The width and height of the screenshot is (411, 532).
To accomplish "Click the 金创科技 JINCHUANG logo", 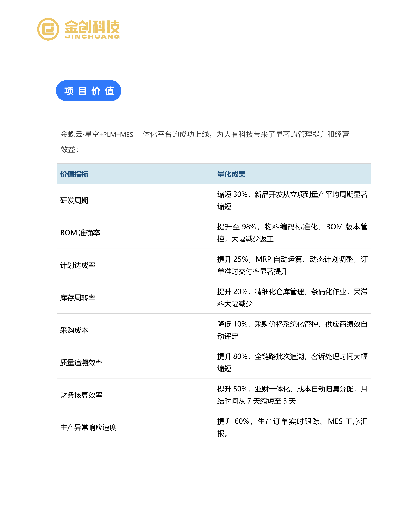I will coord(78,29).
